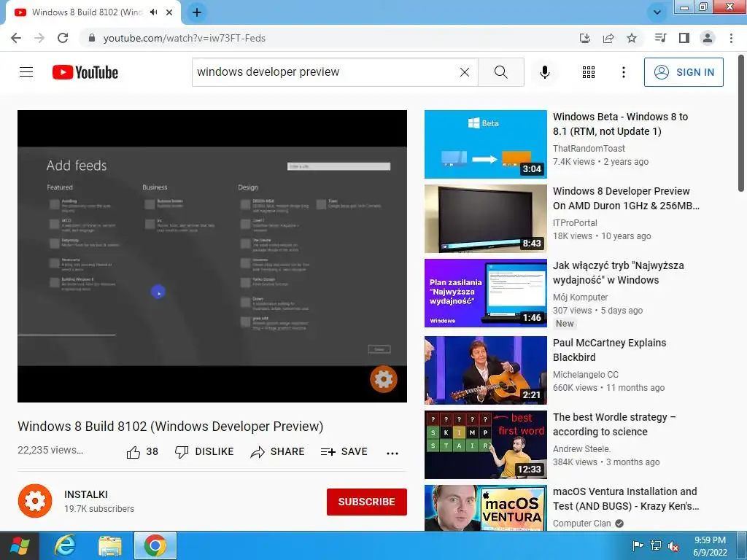This screenshot has height=560, width=747.
Task: Go back with the browser back arrow
Action: click(x=16, y=38)
